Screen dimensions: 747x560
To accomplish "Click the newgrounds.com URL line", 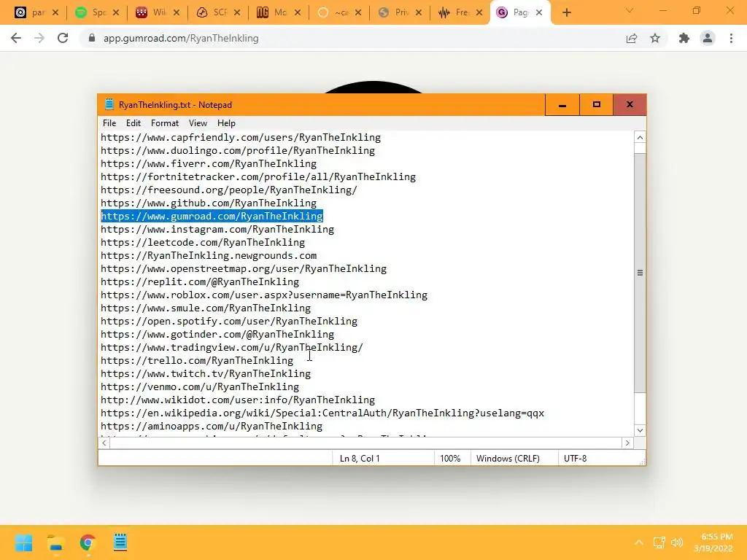I will (x=209, y=256).
